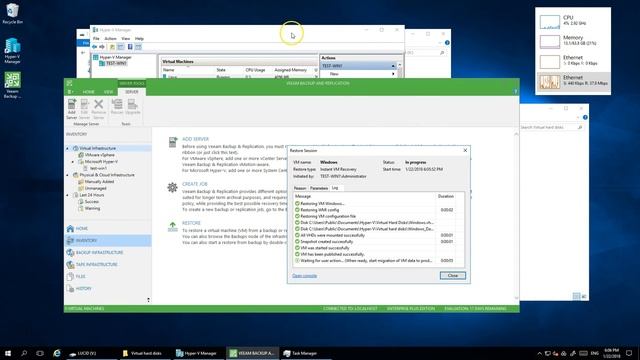640x360 pixels.
Task: Select TEST-WIN1 node in Hyper-V Manager tree
Action: (x=113, y=63)
